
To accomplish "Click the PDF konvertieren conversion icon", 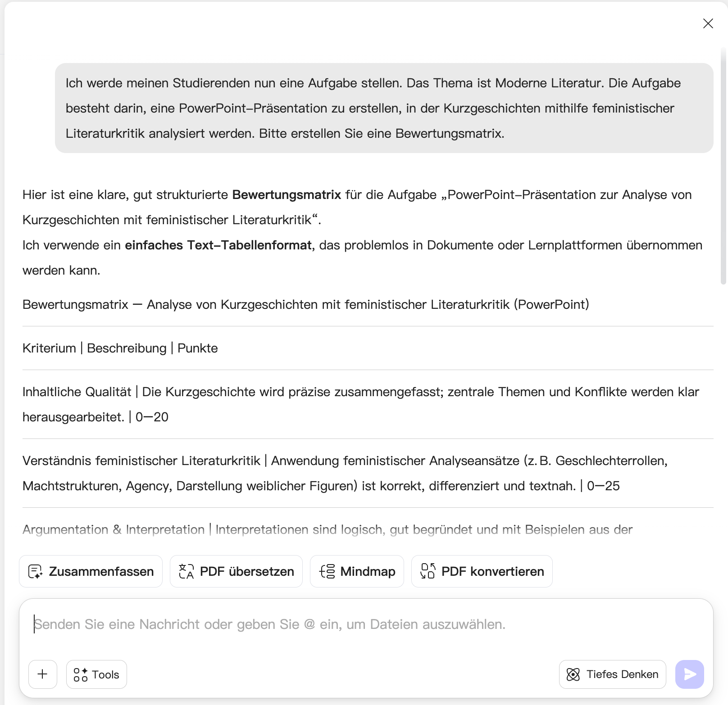I will click(428, 571).
